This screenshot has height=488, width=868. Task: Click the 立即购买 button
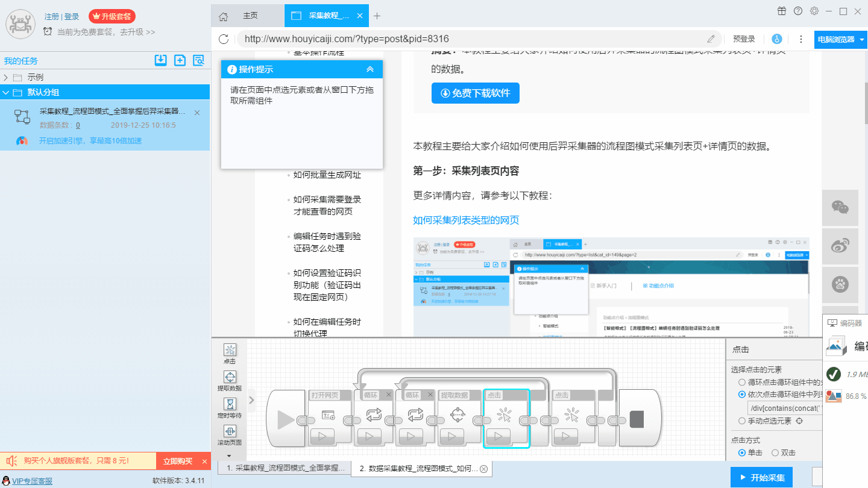pyautogui.click(x=178, y=461)
